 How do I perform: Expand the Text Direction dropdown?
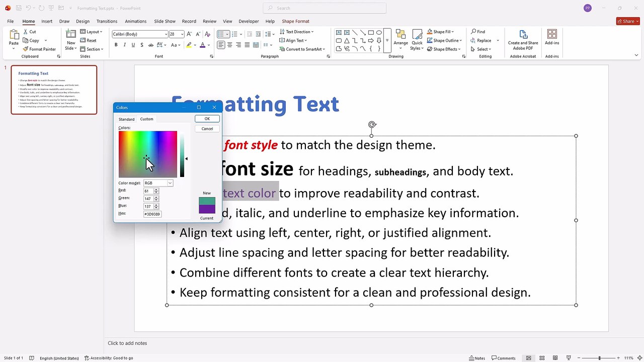click(296, 32)
